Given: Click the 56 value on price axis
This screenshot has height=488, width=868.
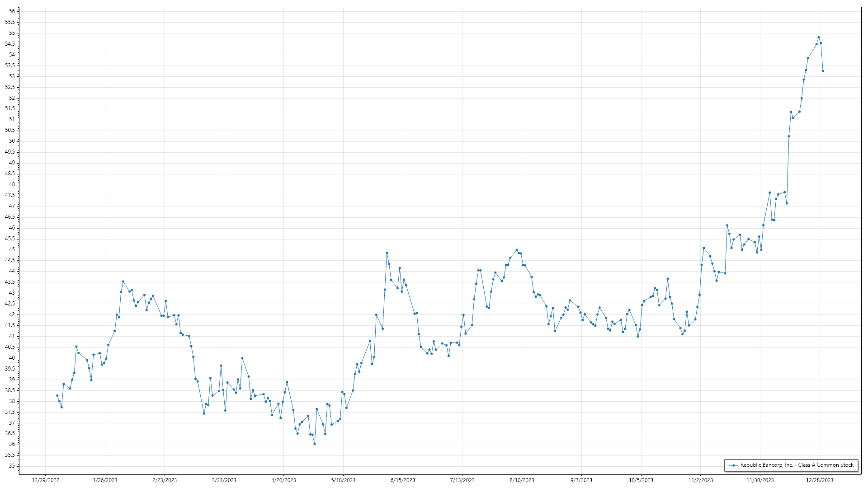Looking at the screenshot, I should point(12,11).
